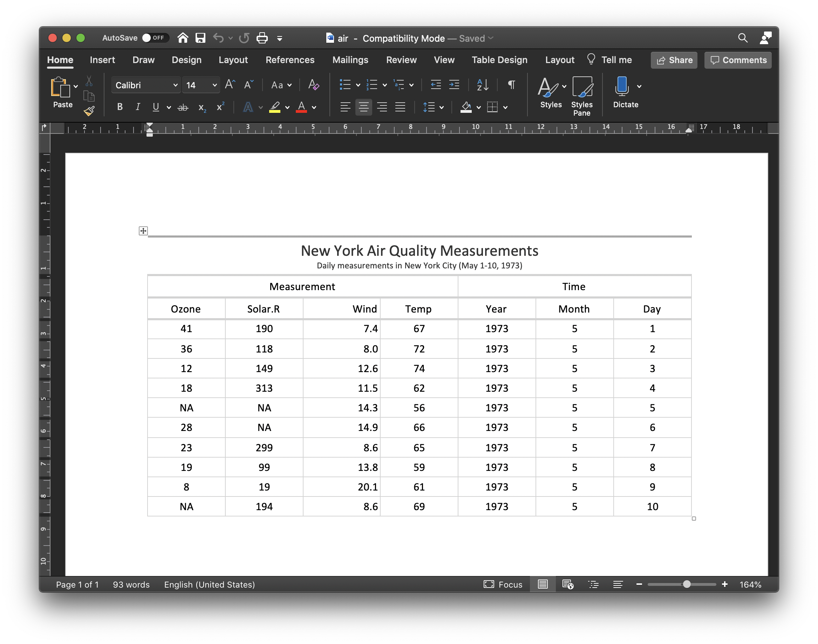This screenshot has height=644, width=818.
Task: Open the Styles Pane
Action: 582,94
